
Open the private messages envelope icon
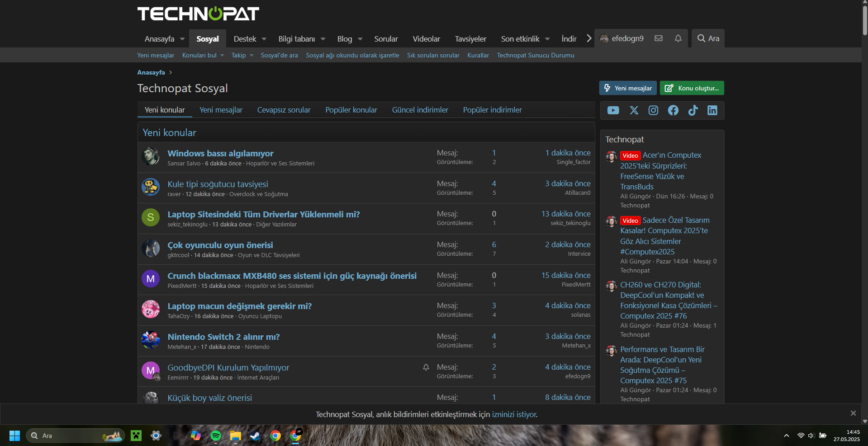click(659, 38)
